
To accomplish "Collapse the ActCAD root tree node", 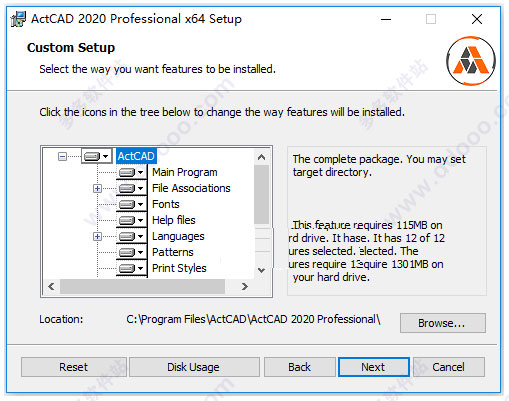I will 62,156.
